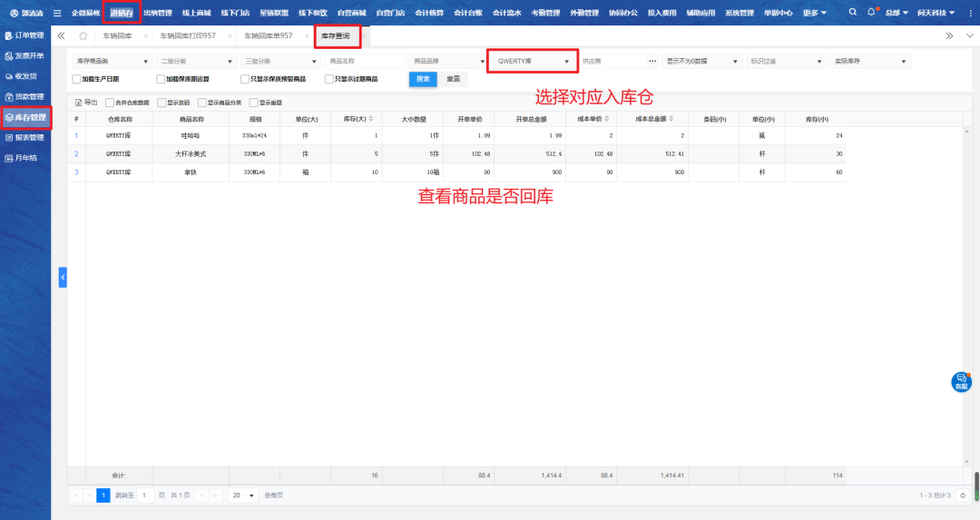
Task: Expand the 库存商品类 category dropdown
Action: pyautogui.click(x=112, y=62)
